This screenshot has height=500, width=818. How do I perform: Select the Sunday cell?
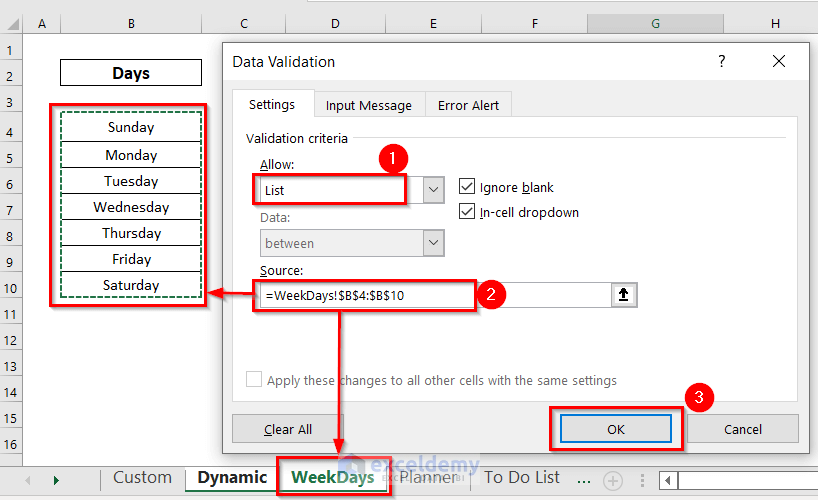point(131,127)
